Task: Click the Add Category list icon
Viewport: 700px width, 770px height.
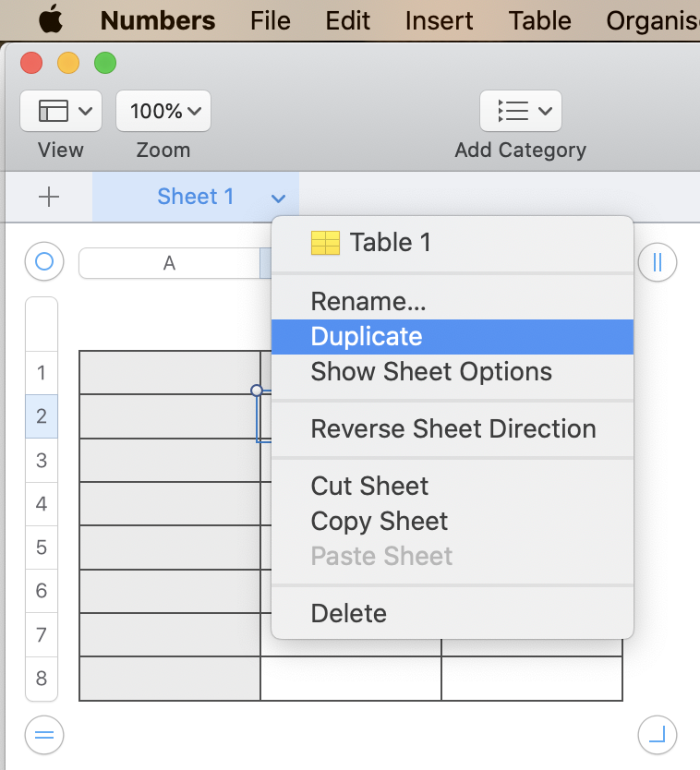Action: (512, 112)
